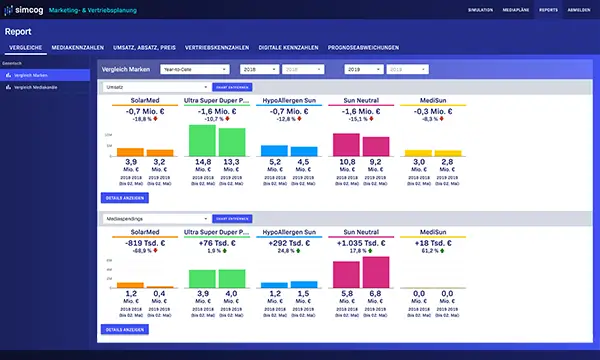Image resolution: width=600 pixels, height=360 pixels.
Task: Open the greyed-out second 2018 dropdown
Action: pyautogui.click(x=303, y=69)
